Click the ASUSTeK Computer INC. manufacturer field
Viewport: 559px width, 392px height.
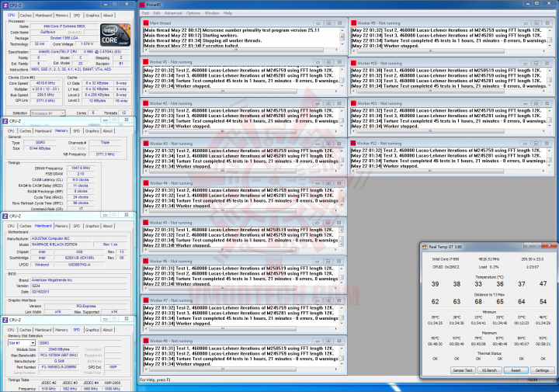78,238
